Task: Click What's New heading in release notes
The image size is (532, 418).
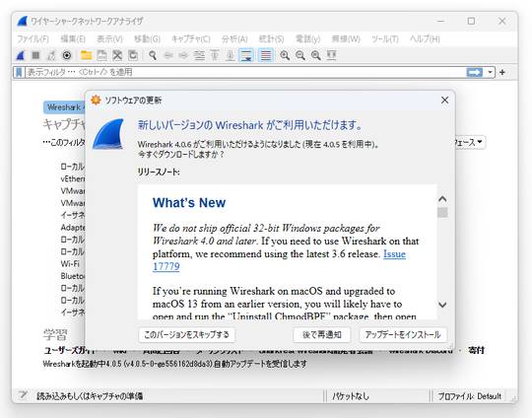Action: tap(189, 203)
